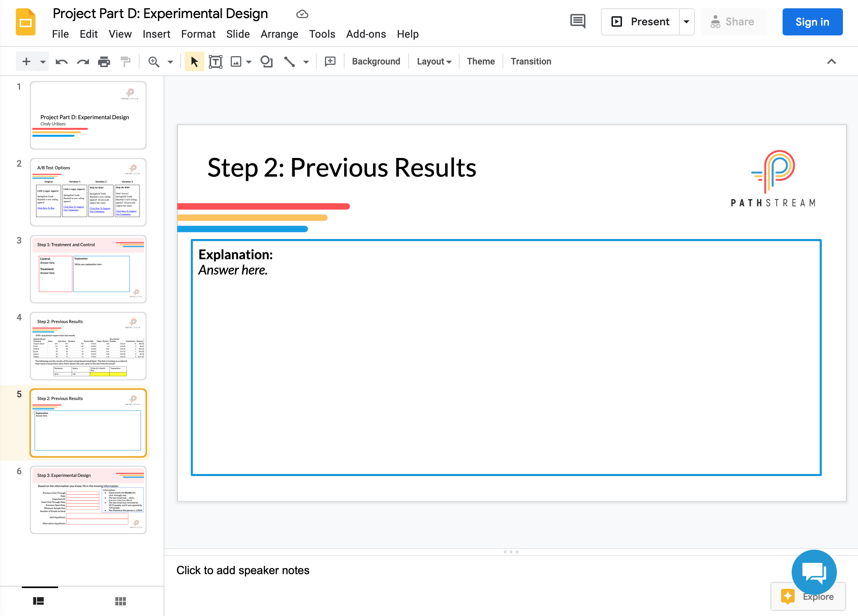Image resolution: width=858 pixels, height=616 pixels.
Task: Open the Add-ons menu
Action: (366, 34)
